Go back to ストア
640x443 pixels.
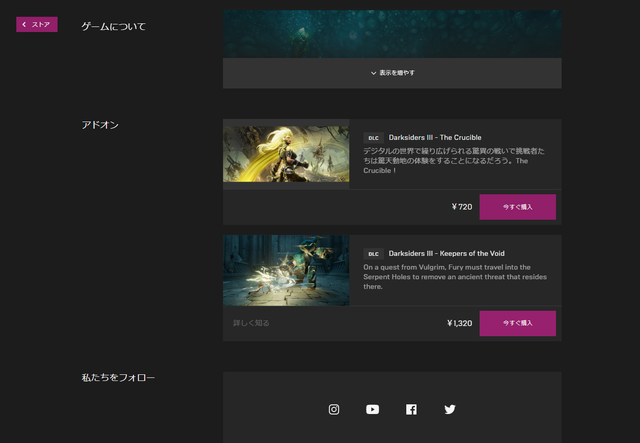coord(37,24)
